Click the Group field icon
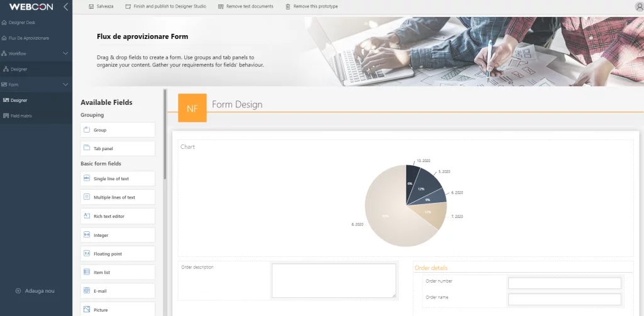Screen dimensions: 644x316 tap(87, 129)
